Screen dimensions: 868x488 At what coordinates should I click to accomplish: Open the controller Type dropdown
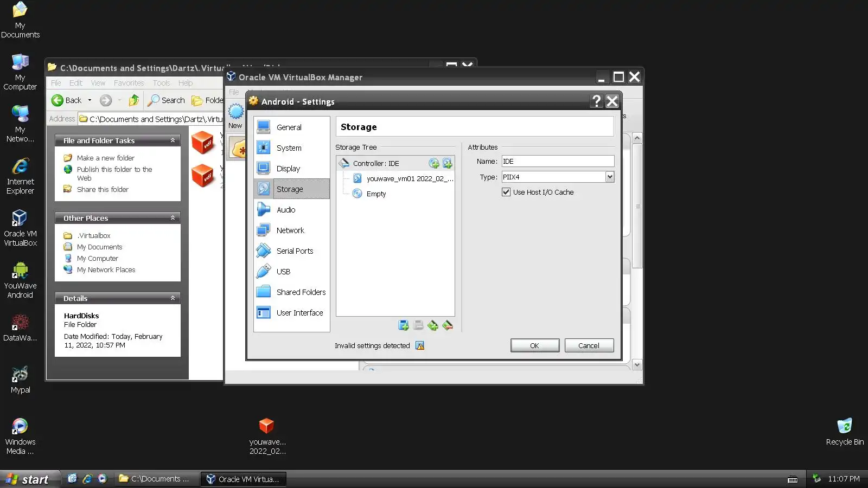click(610, 177)
